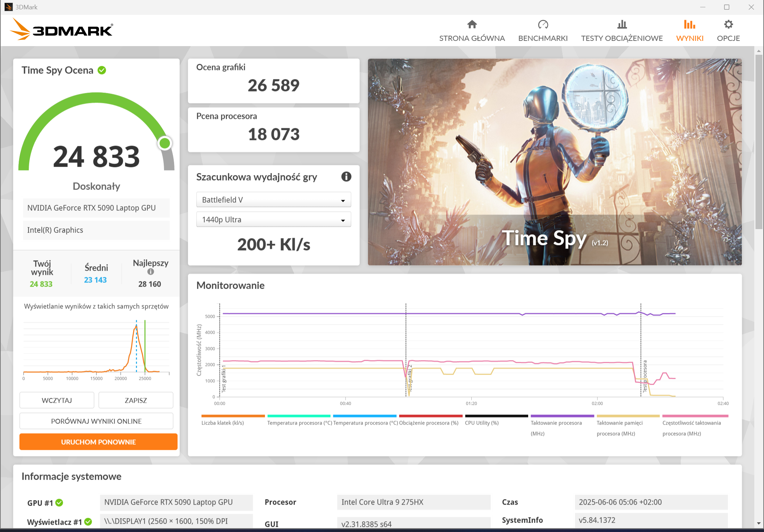Screen dimensions: 764x532
Task: Open the 1440p Ultra resolution dropdown
Action: coord(273,220)
